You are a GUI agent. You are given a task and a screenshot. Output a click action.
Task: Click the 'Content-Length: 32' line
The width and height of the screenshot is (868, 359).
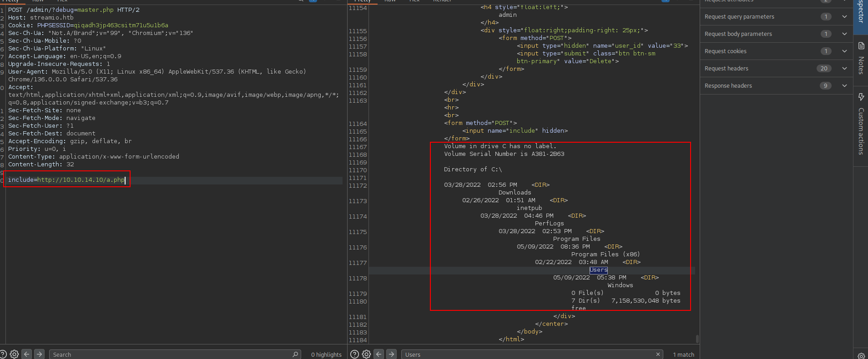[x=40, y=165]
